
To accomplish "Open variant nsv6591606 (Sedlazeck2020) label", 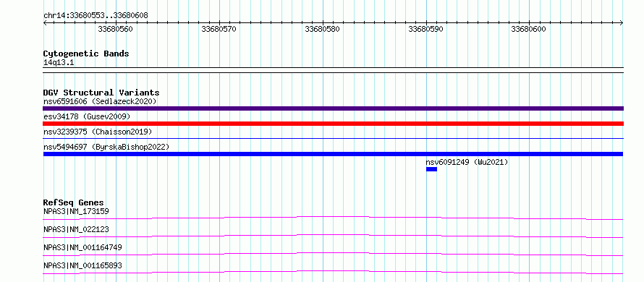I will coord(100,101).
